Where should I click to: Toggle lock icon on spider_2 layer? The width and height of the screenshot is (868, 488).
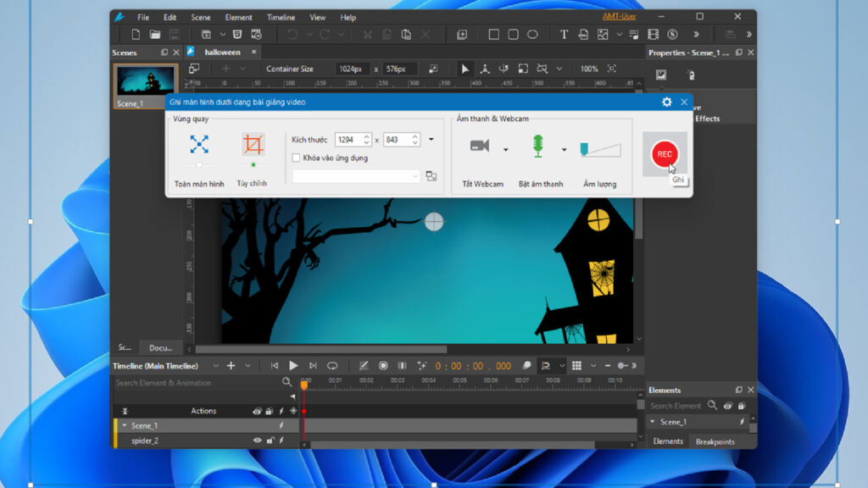270,441
